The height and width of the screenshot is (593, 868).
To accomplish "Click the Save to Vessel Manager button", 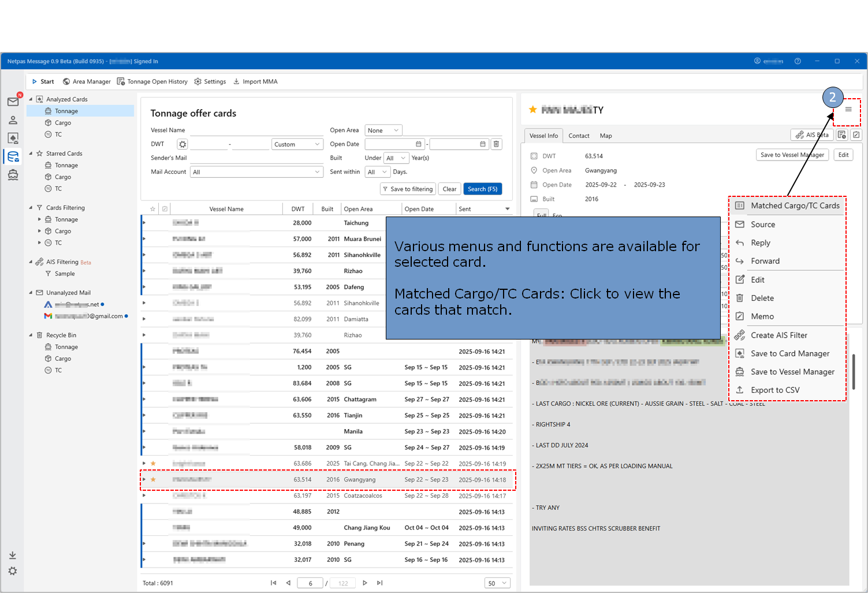I will point(792,155).
